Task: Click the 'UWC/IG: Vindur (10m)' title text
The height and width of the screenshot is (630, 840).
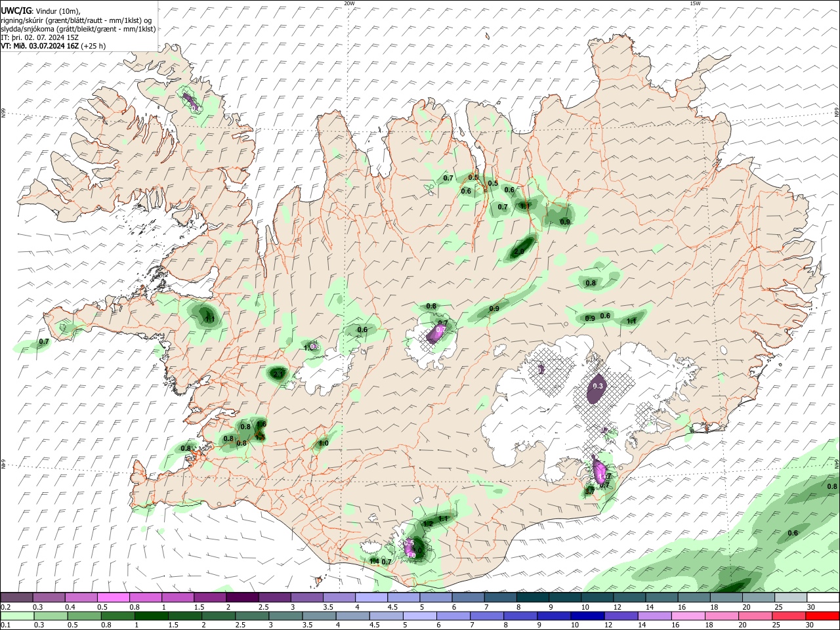Action: 41,10
